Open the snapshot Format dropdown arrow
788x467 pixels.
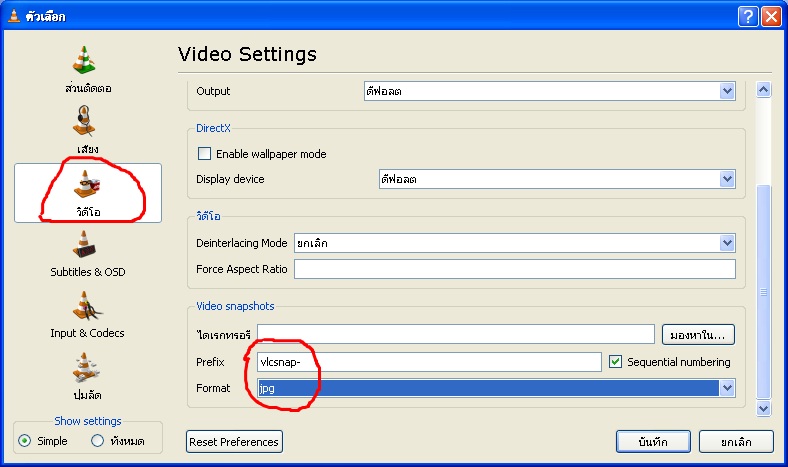tap(727, 388)
